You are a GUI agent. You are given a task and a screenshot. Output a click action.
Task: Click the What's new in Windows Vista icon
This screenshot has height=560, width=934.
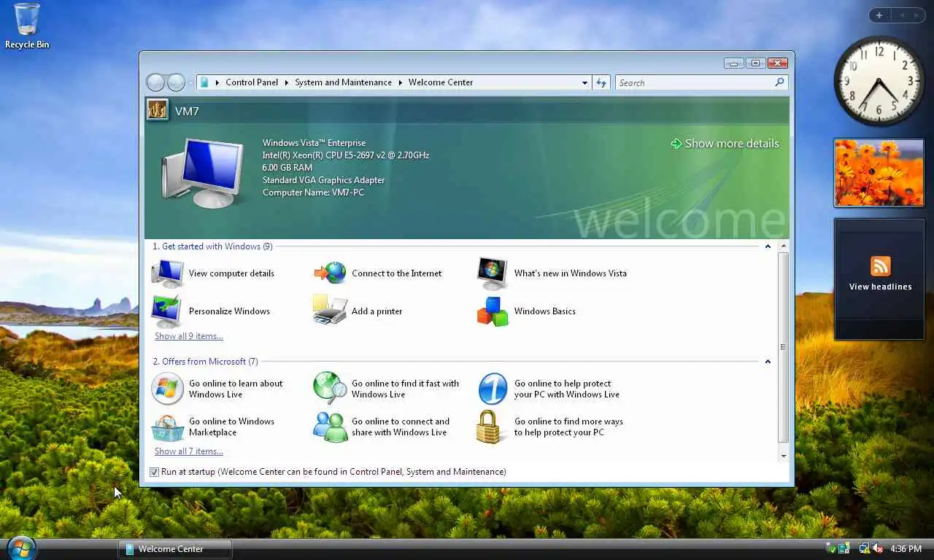pos(493,273)
